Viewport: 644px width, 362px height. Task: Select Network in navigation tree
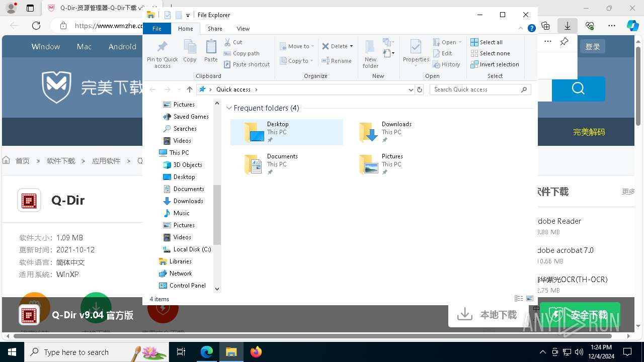(x=175, y=274)
